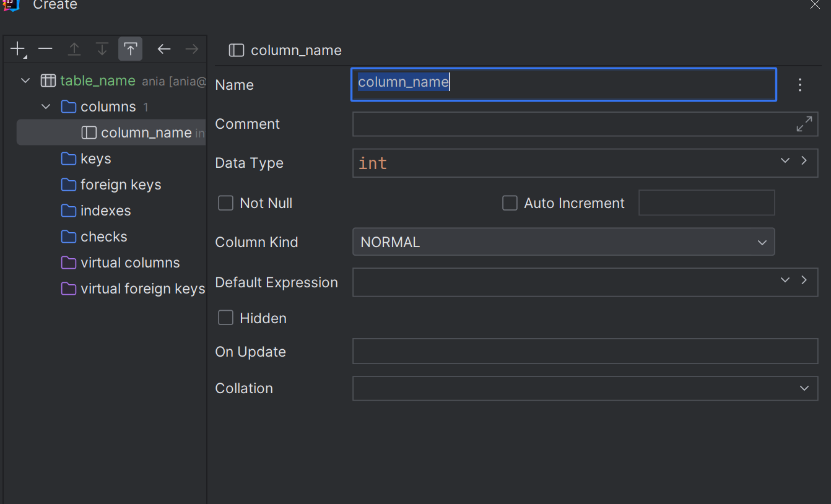Click the Add (+) toolbar icon
This screenshot has height=504, width=831.
point(19,50)
